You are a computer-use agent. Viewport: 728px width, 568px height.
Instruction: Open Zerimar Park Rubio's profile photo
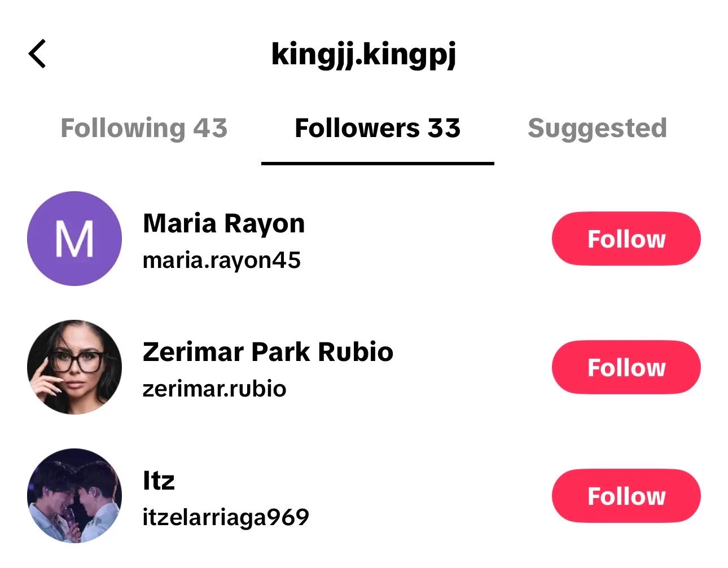(x=74, y=367)
